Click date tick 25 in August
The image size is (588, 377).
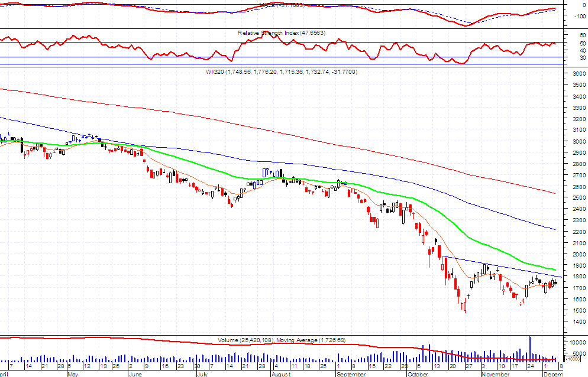click(323, 366)
